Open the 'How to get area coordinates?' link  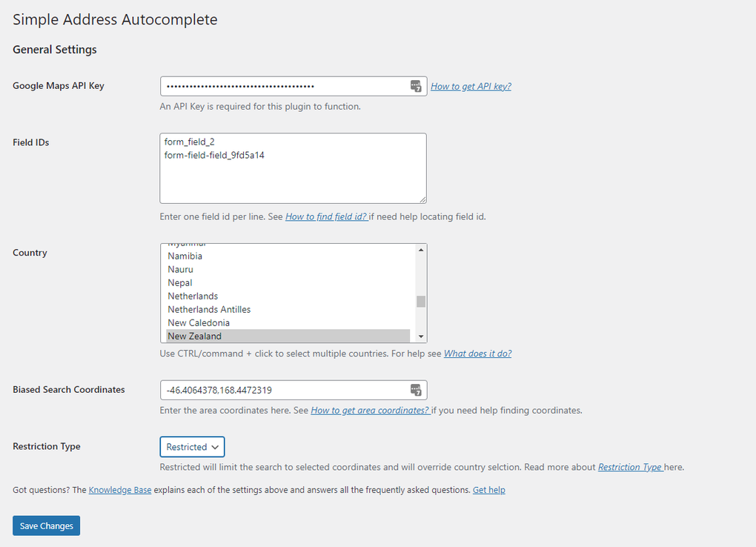point(370,410)
